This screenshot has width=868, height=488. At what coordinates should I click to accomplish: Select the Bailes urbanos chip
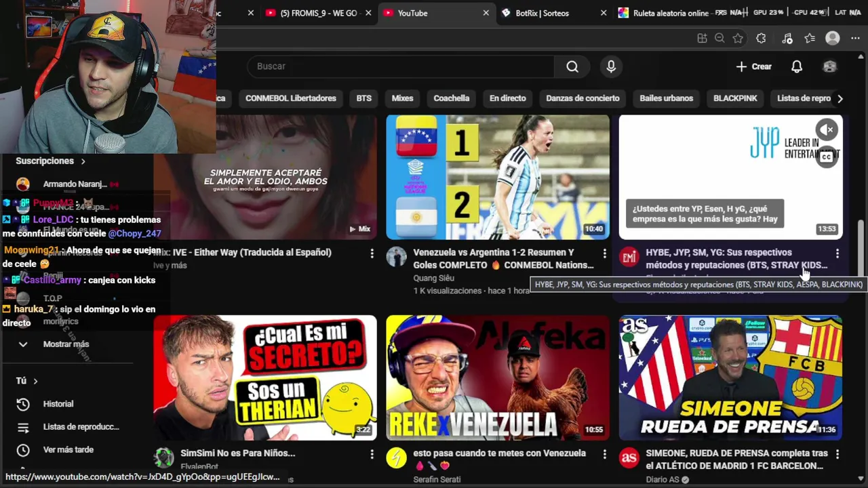(x=666, y=98)
